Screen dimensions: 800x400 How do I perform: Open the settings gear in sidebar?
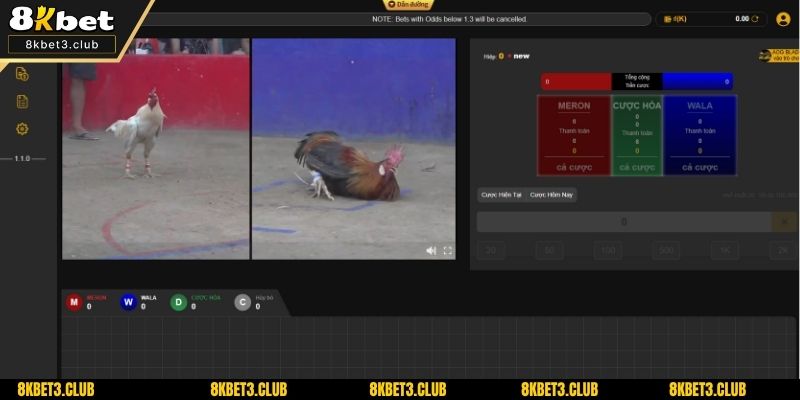[22, 129]
